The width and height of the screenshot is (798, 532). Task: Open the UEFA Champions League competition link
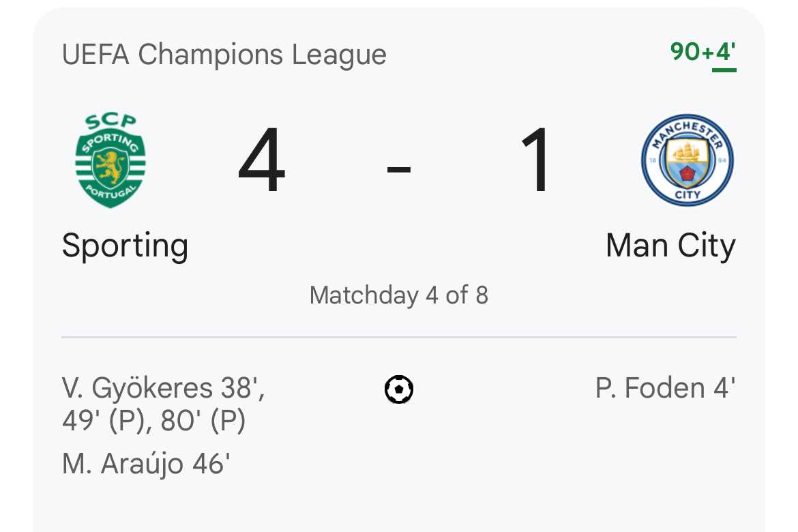224,55
